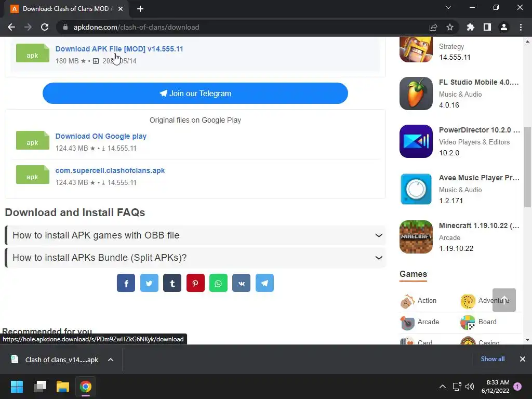This screenshot has width=532, height=399.
Task: Open new browser tab with plus
Action: (x=140, y=9)
